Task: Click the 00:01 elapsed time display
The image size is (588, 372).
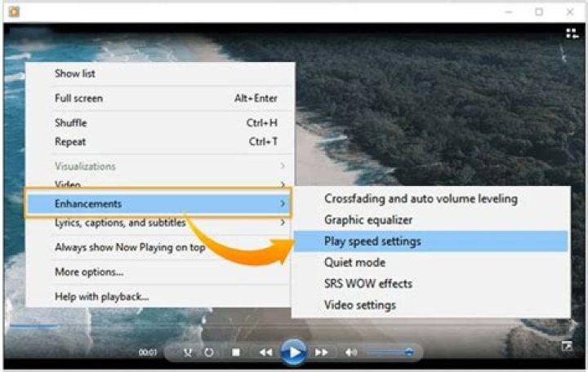Action: pyautogui.click(x=147, y=352)
